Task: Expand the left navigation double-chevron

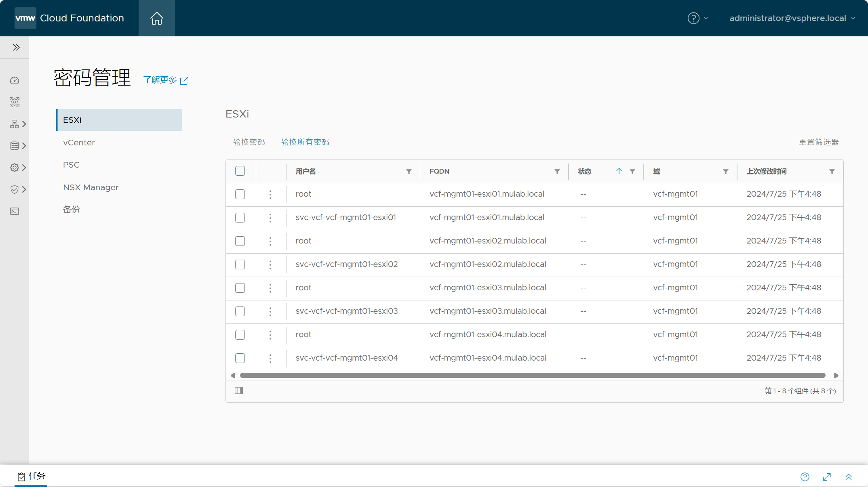Action: point(16,47)
